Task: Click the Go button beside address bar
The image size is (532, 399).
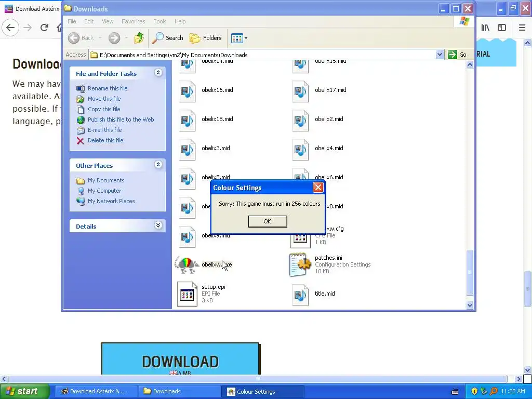Action: 457,55
